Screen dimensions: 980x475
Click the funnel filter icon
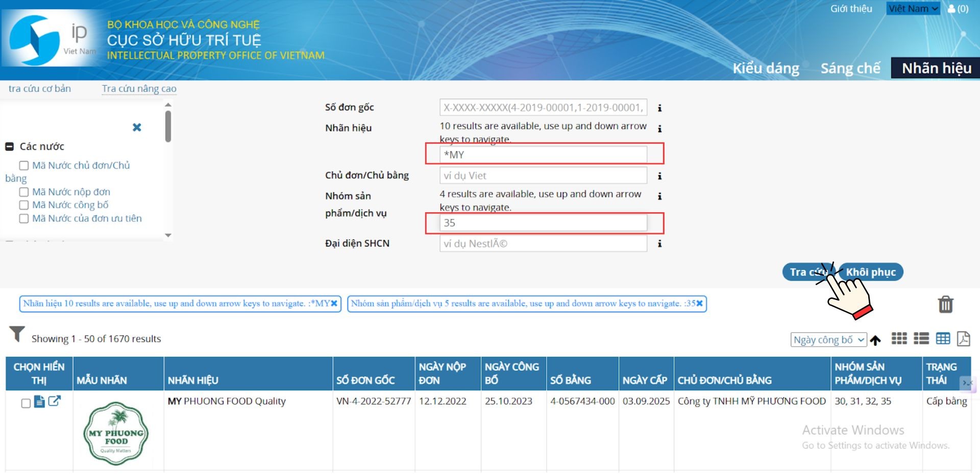tap(17, 335)
